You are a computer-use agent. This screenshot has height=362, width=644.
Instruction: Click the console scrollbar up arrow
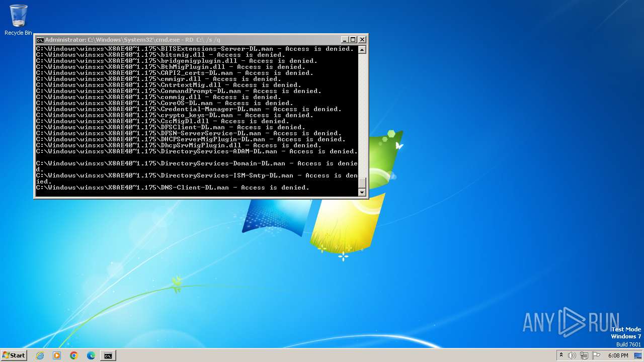pos(362,49)
